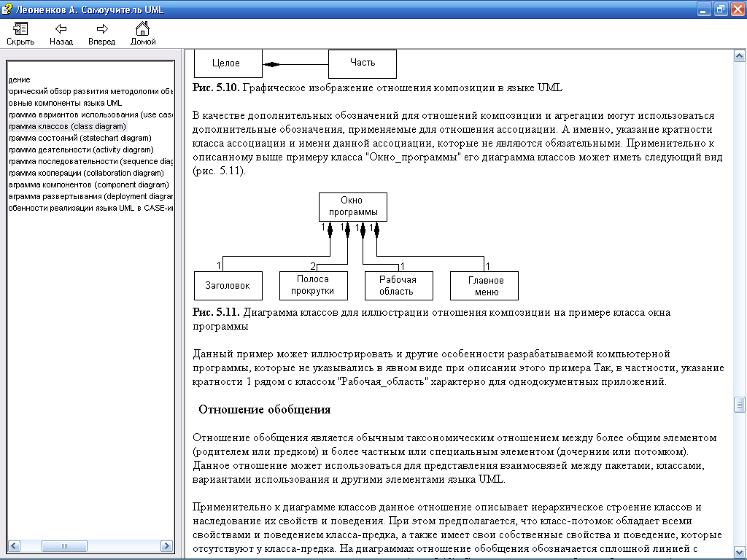Click the 'Рис. 5.11.' caption label
Screen dimensions: 747x560
pyautogui.click(x=216, y=312)
